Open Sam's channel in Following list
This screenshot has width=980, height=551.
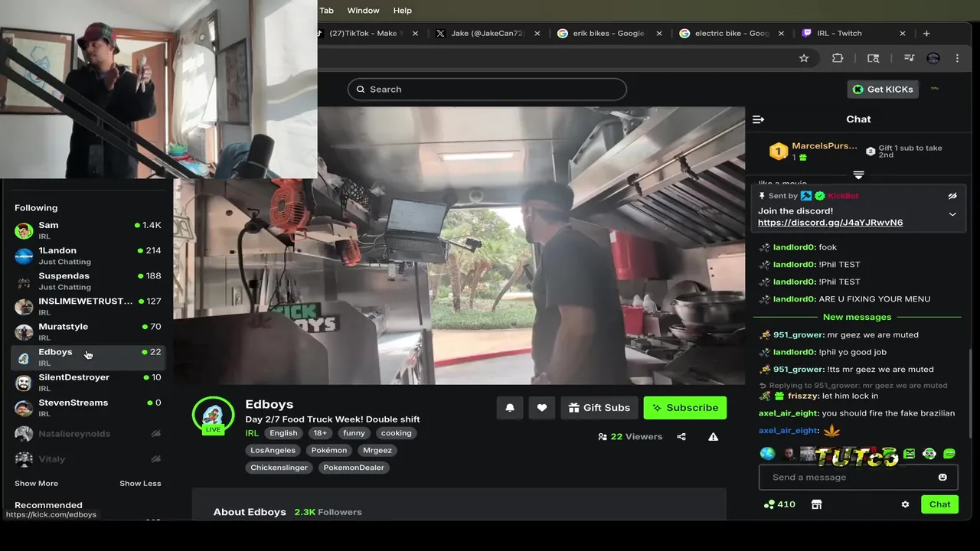88,230
